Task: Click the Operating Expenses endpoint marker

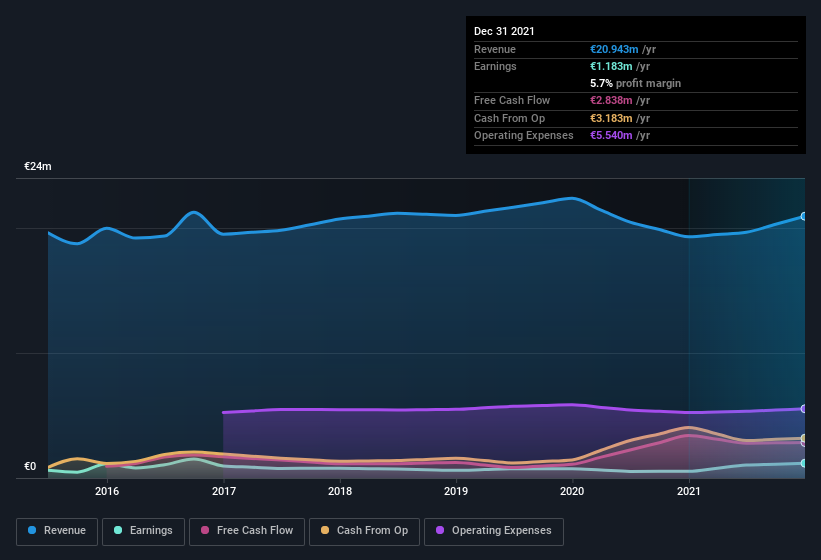Action: [804, 409]
